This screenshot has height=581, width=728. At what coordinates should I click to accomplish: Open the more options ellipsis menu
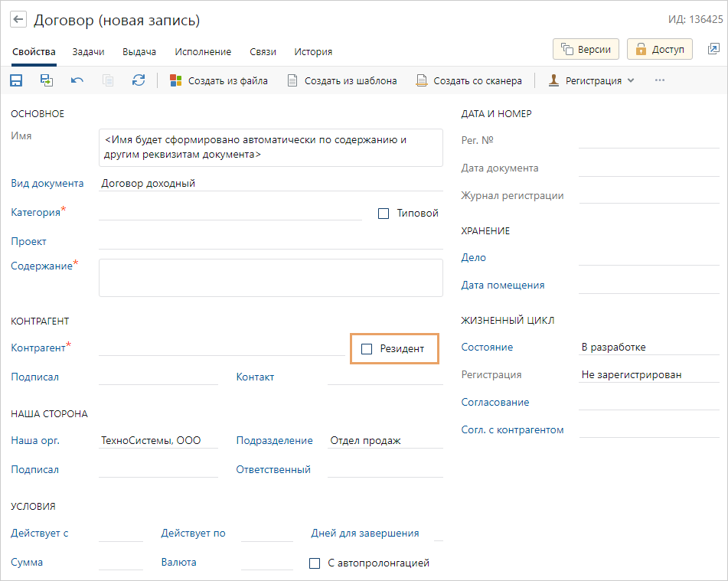pos(659,80)
